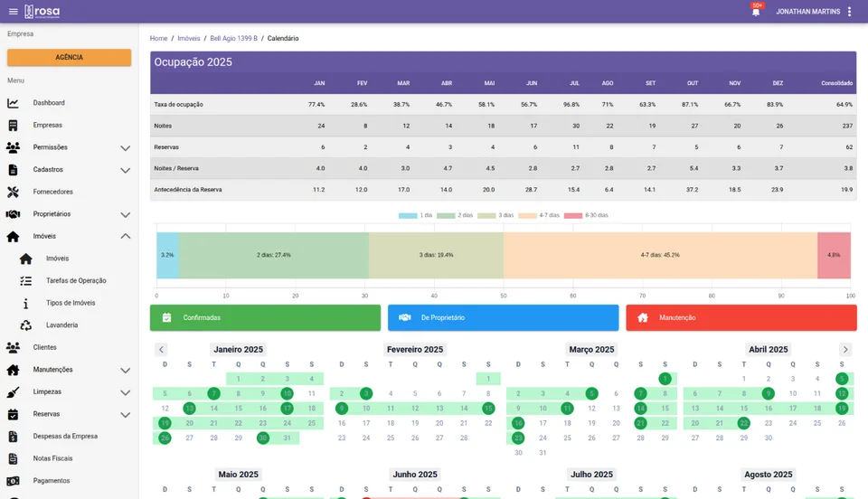The image size is (868, 499).
Task: Open the user options kebab menu
Action: point(849,12)
